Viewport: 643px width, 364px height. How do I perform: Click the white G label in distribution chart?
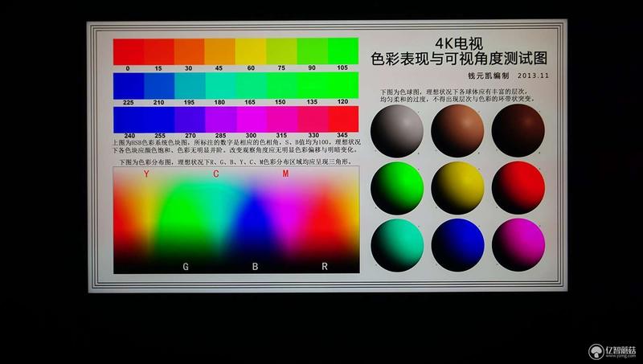[x=186, y=267]
